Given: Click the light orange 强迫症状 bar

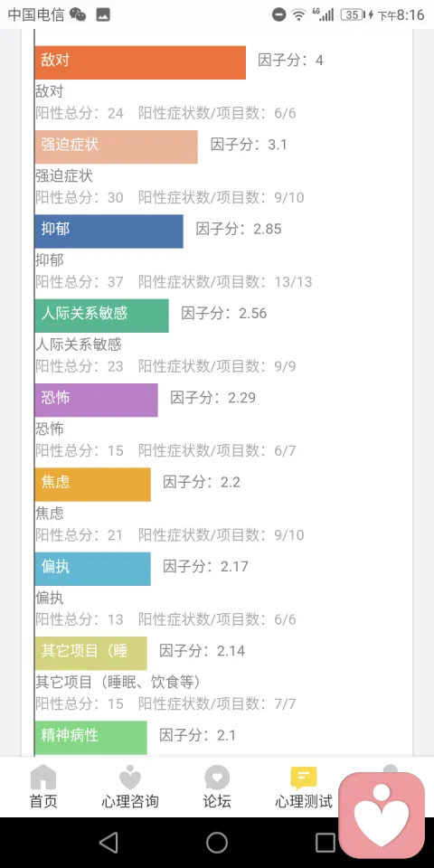Looking at the screenshot, I should (117, 146).
